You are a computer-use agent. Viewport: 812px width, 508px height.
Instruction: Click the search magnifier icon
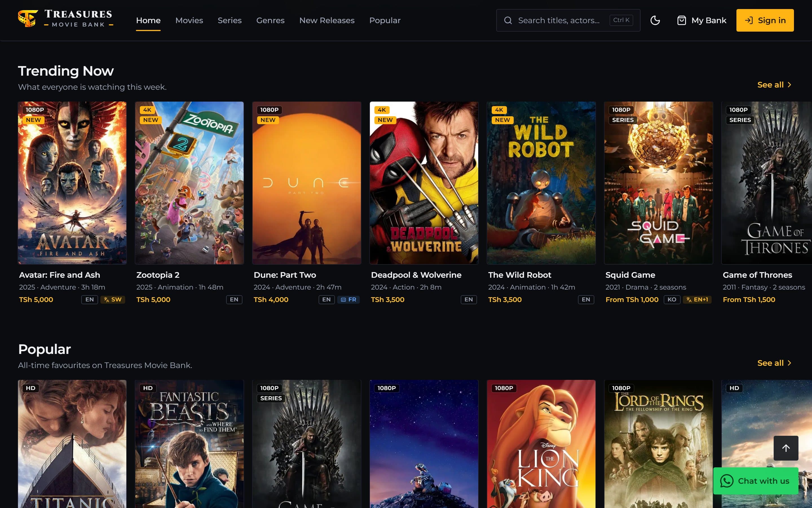pos(508,21)
